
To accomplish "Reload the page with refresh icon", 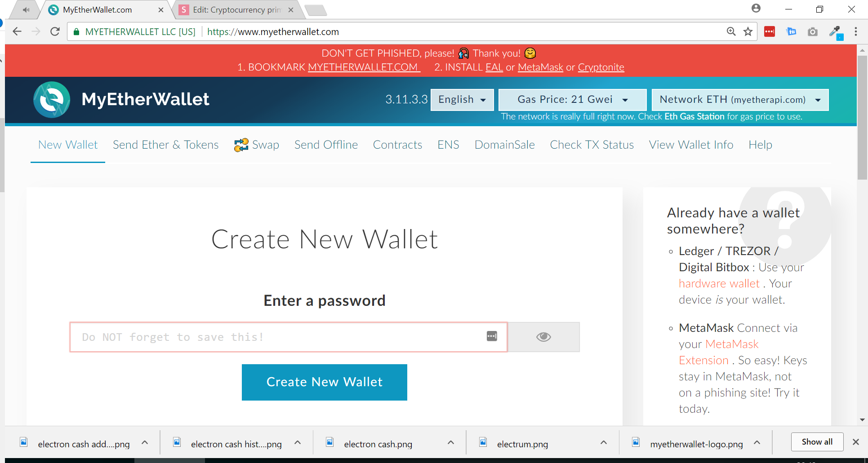I will 55,31.
